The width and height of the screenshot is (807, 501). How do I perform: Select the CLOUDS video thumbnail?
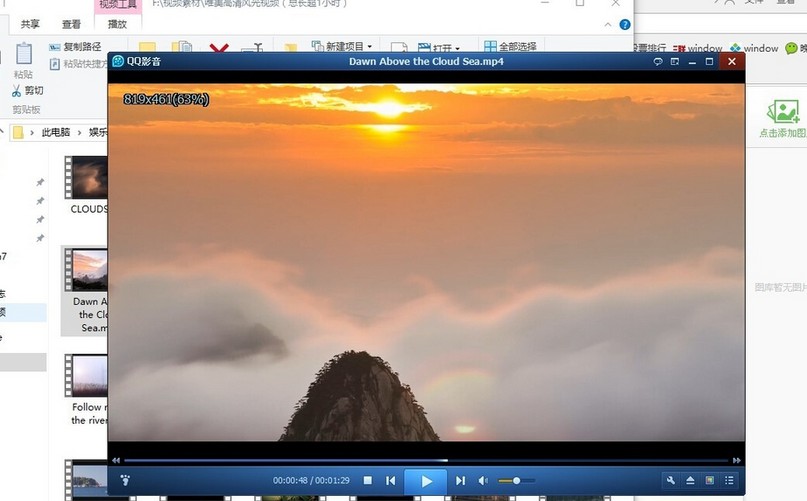(88, 178)
